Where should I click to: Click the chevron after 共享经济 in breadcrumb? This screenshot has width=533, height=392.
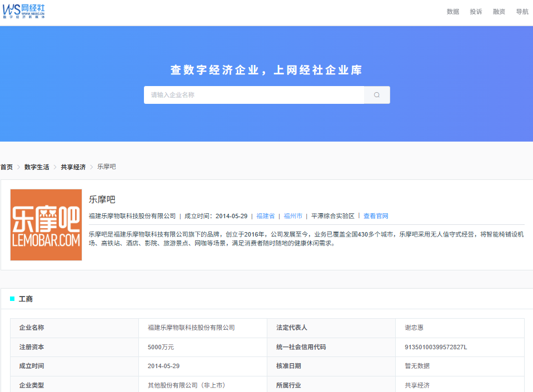91,167
